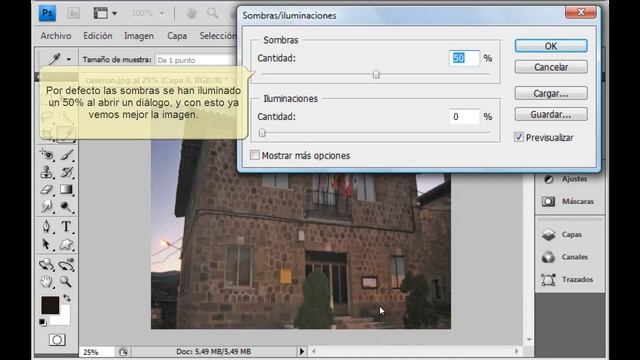Click the 25% zoom field in status bar
This screenshot has width=640, height=360.
97,351
